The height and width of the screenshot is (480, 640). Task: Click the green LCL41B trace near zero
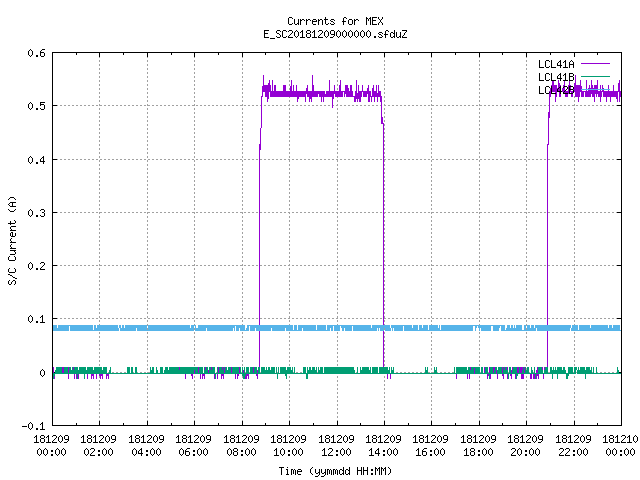335,371
